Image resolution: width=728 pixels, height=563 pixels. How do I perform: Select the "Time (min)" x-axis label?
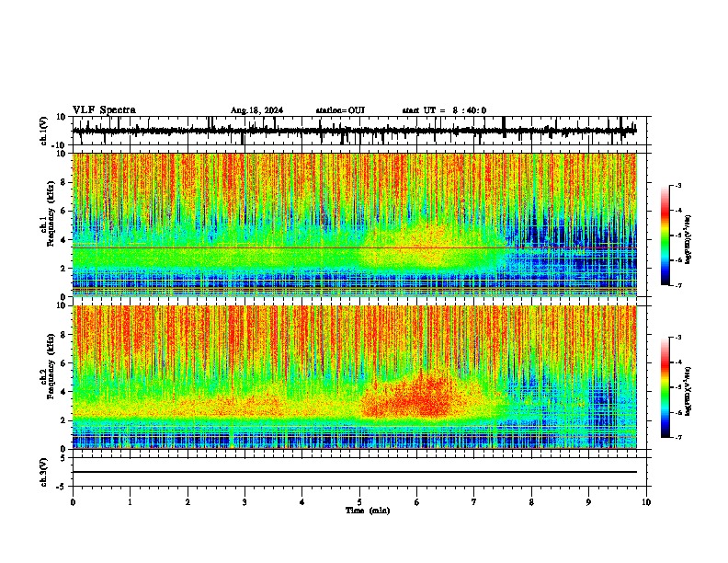[368, 511]
